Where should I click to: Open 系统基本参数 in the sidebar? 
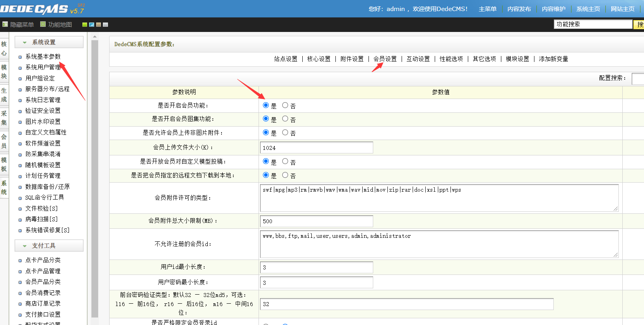43,56
